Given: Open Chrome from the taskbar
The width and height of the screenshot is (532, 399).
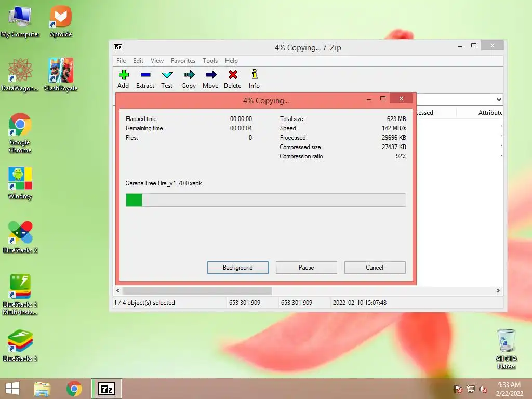Looking at the screenshot, I should (x=74, y=389).
